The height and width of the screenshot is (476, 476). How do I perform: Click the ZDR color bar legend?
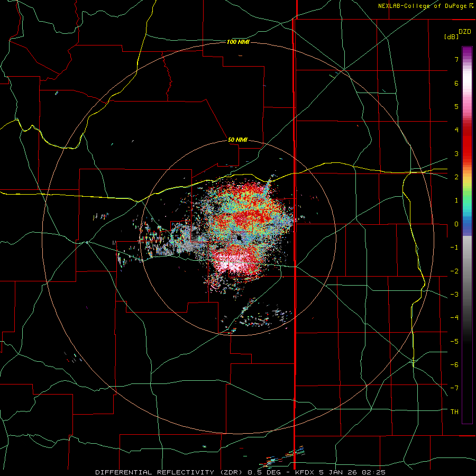[x=467, y=235]
